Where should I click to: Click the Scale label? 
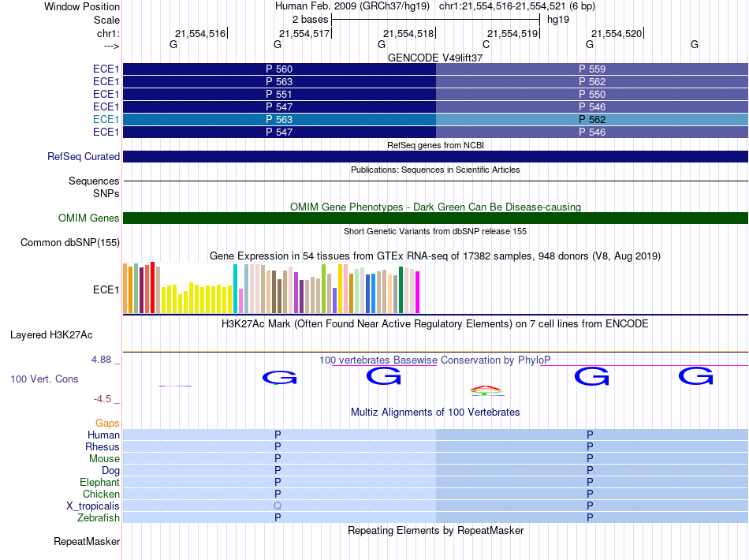(106, 20)
